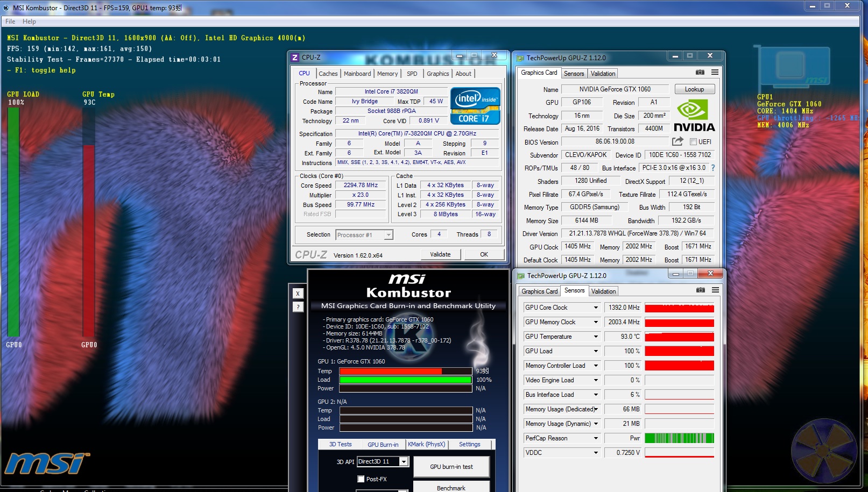
Task: Click the ? help button on Kombustor panel
Action: click(x=298, y=307)
